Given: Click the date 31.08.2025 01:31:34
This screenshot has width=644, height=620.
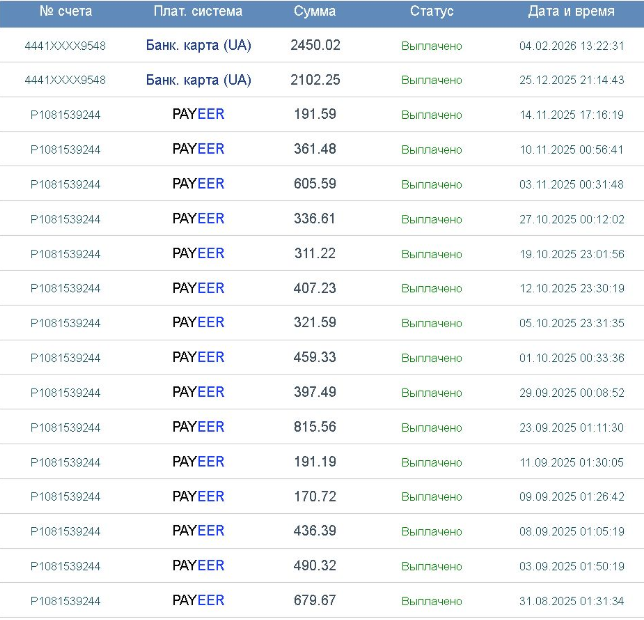Looking at the screenshot, I should [571, 601].
